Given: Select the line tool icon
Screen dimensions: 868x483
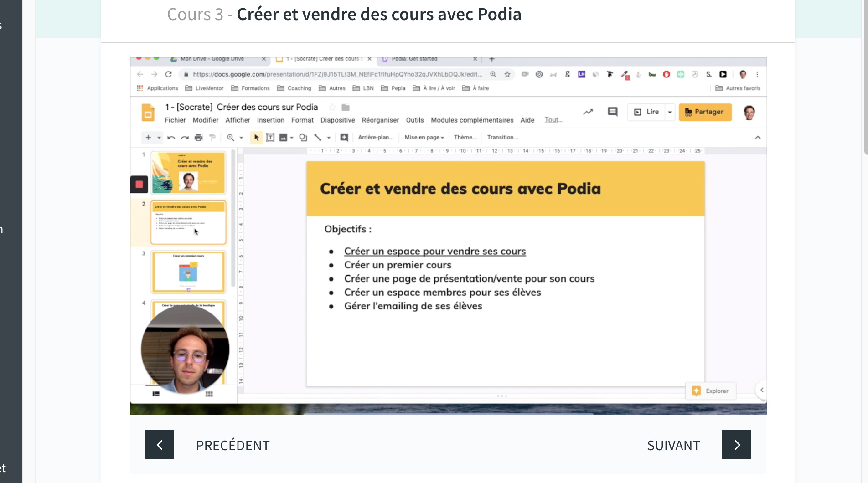Looking at the screenshot, I should click(318, 137).
